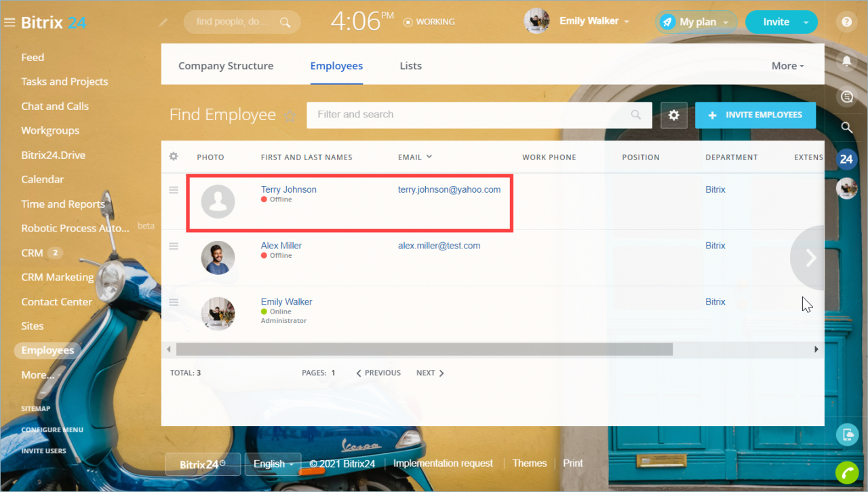The width and height of the screenshot is (868, 492).
Task: Open row menu for Terry Johnson
Action: tap(174, 190)
